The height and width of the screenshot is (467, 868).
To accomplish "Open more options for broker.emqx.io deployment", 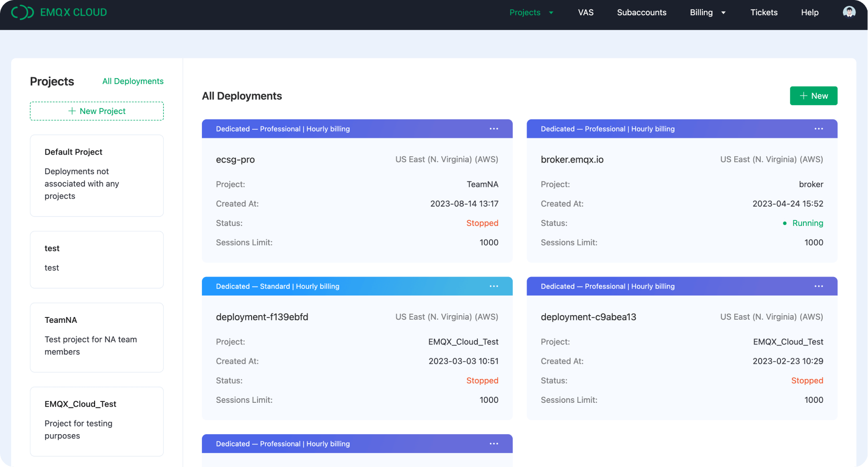I will [819, 129].
